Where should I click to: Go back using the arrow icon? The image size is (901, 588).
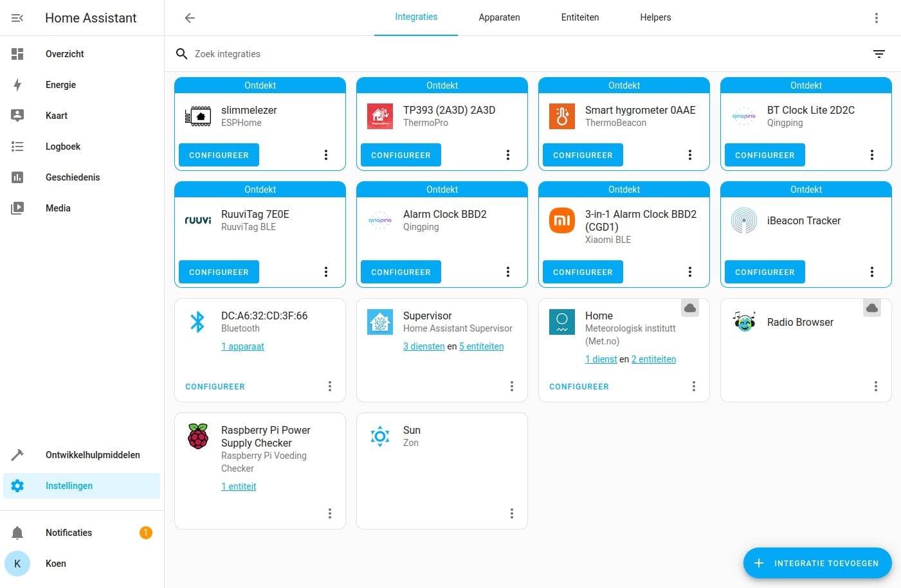point(190,18)
